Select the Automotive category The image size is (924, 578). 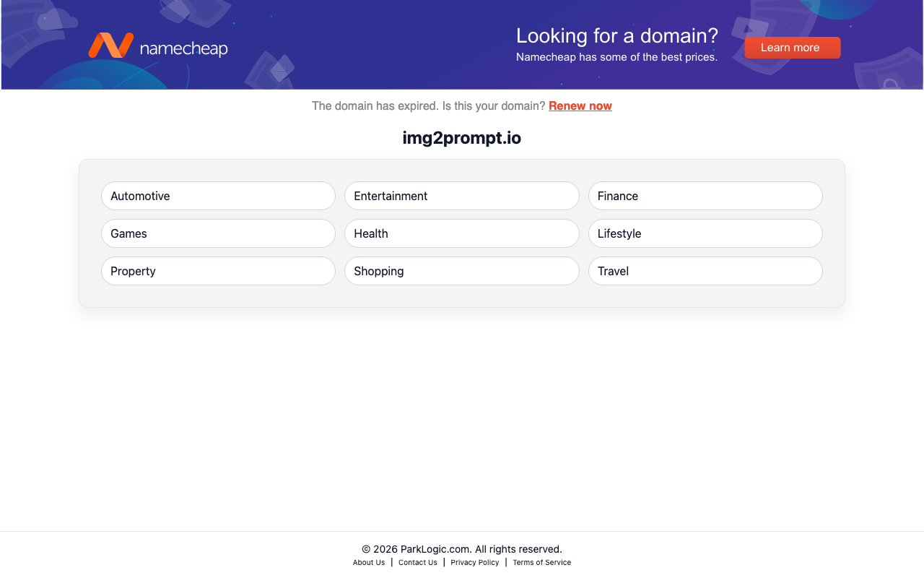[x=218, y=196]
